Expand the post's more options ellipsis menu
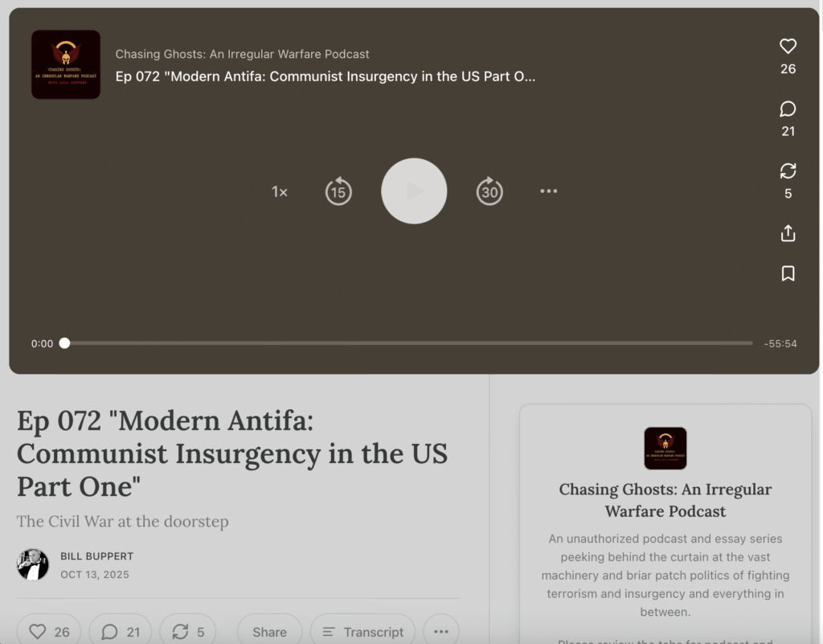Screen dimensions: 823x644 coord(440,631)
